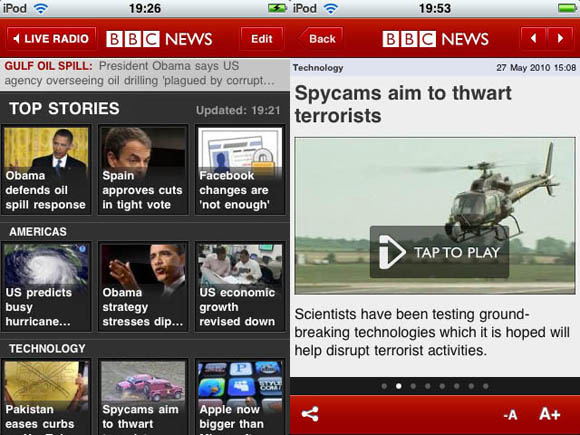Open the 'Facebook changes are not enough' story
580x435 pixels.
(240, 170)
